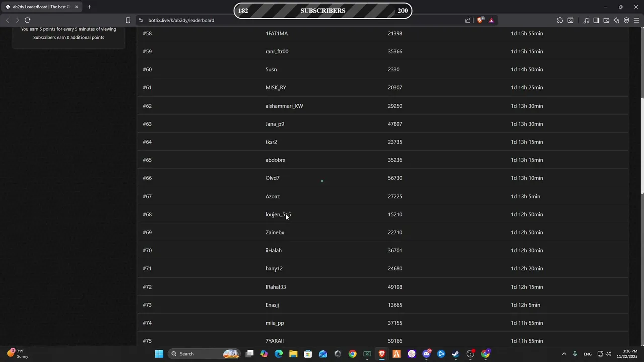Open the volume tray icon
Screen dimensions: 644x362
[x=608, y=354]
